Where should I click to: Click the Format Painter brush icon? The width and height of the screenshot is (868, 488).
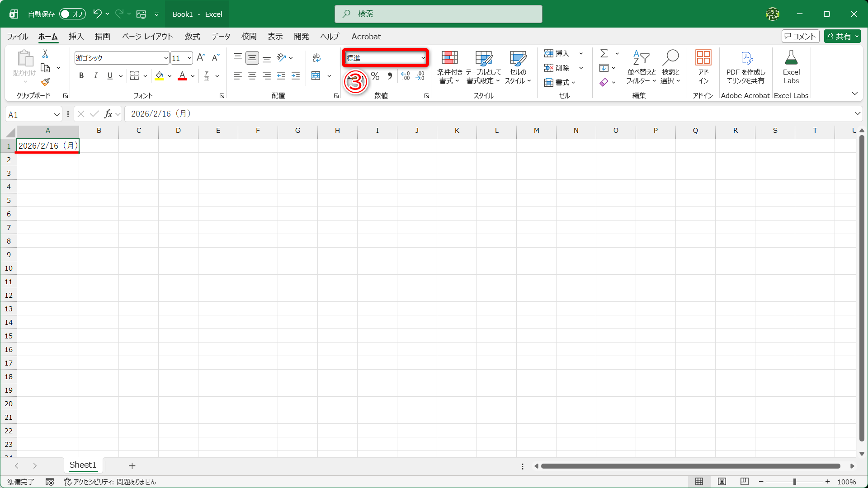coord(45,82)
